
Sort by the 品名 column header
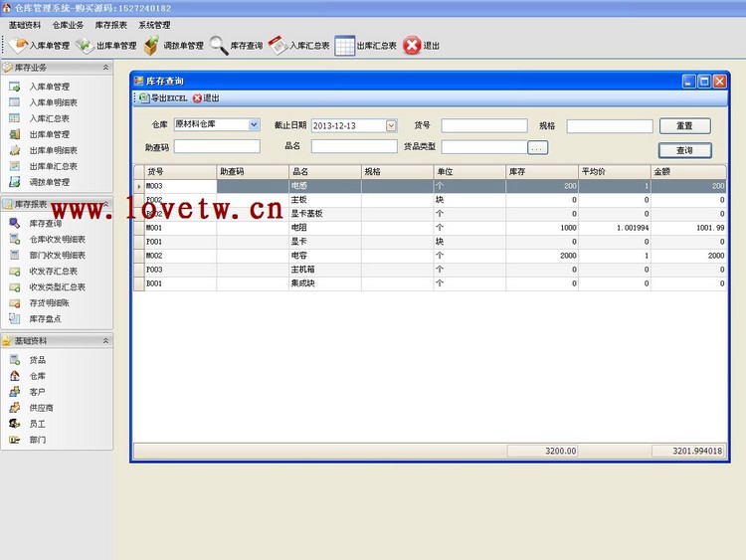coord(325,172)
